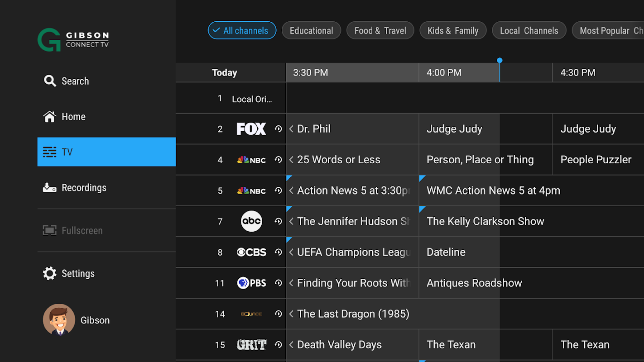This screenshot has width=644, height=362.
Task: Select the NBC logo on channel 5
Action: pyautogui.click(x=251, y=191)
